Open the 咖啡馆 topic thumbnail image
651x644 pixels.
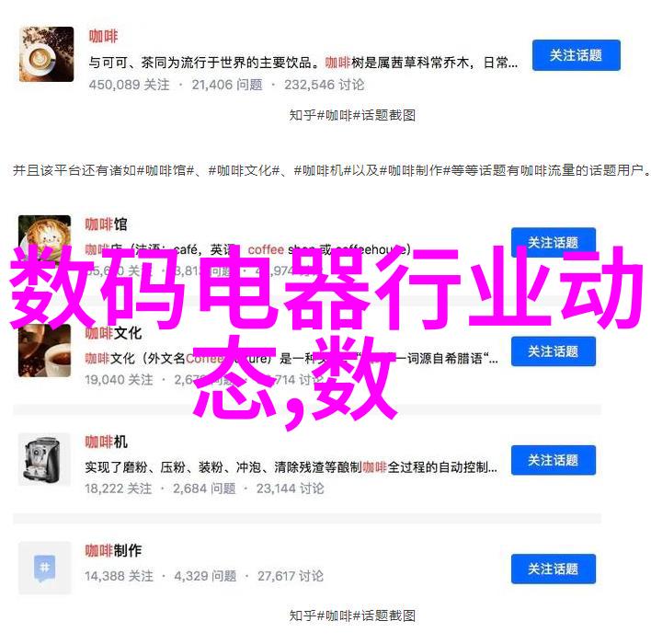click(44, 231)
